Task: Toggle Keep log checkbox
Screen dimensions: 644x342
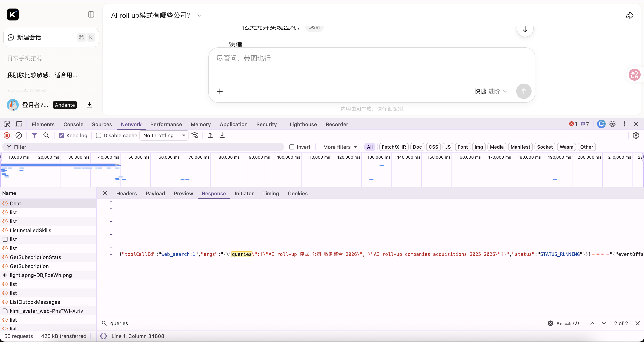Action: coord(61,135)
